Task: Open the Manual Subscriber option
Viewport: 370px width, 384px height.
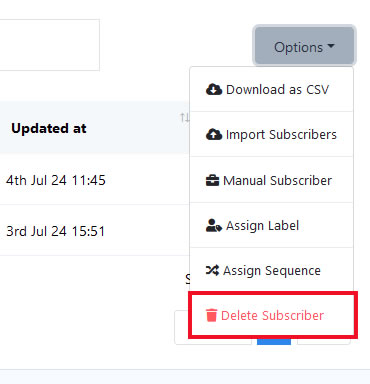Action: 271,180
